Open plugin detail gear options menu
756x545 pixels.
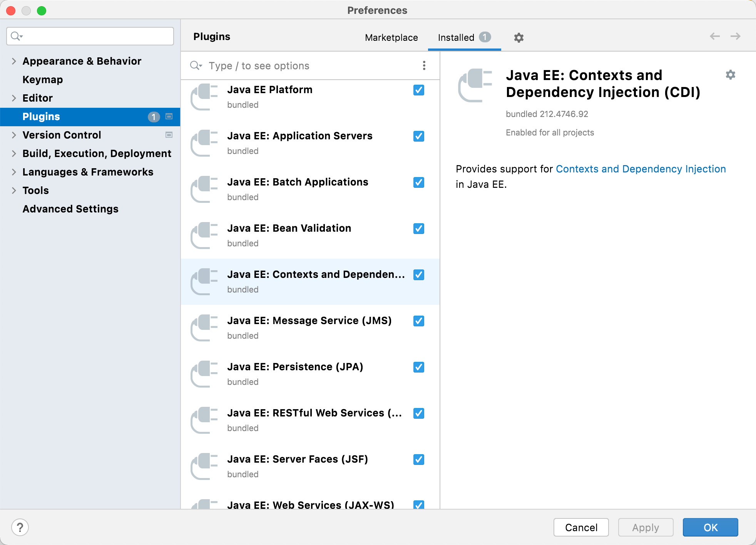point(730,75)
